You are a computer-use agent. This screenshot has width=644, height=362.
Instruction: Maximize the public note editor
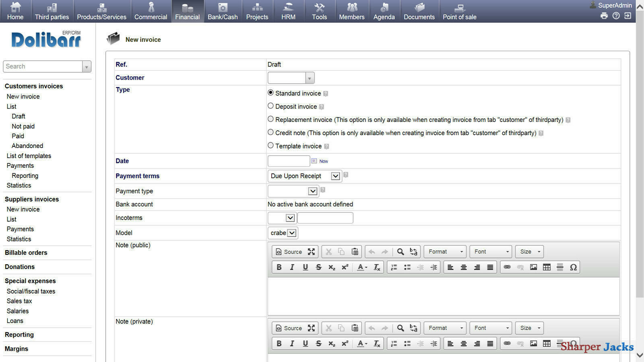click(x=311, y=252)
